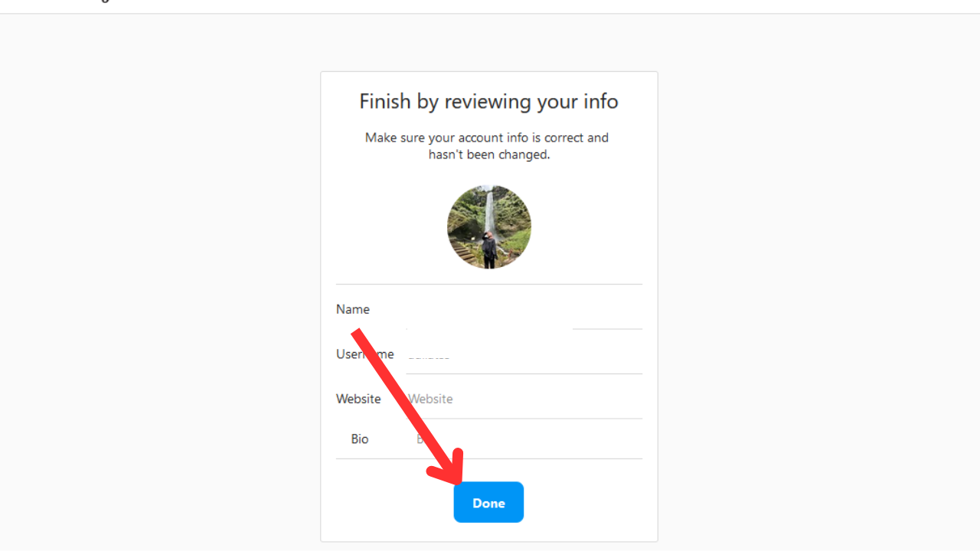
Task: Click the Done button
Action: point(488,502)
